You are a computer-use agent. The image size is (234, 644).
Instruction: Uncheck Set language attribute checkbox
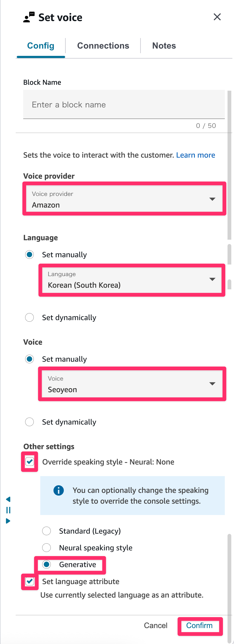coord(30,581)
